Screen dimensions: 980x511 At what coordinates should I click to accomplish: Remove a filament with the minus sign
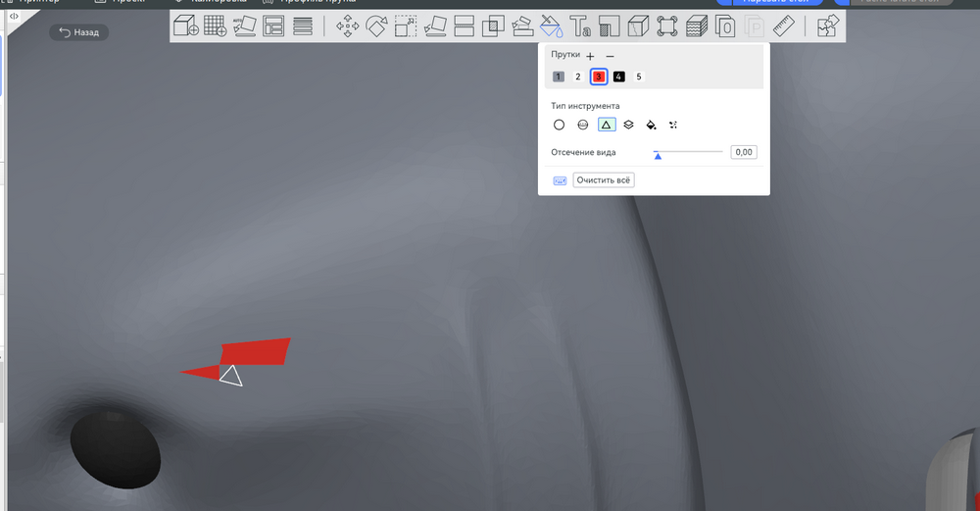(610, 56)
